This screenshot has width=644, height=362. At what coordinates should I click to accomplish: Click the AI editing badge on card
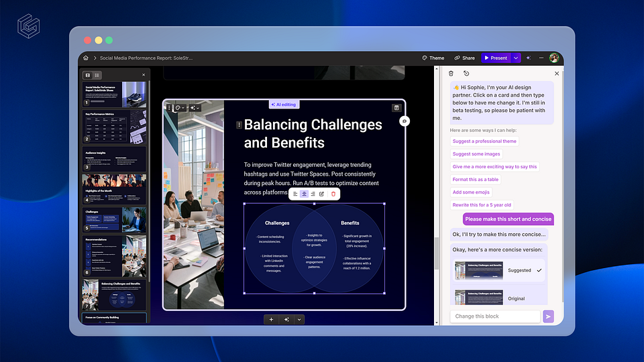(284, 105)
